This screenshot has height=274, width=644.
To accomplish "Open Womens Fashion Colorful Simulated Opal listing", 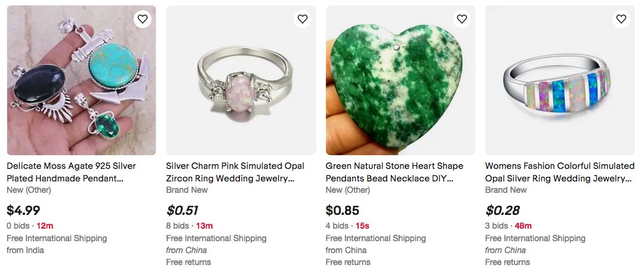I will tap(559, 172).
